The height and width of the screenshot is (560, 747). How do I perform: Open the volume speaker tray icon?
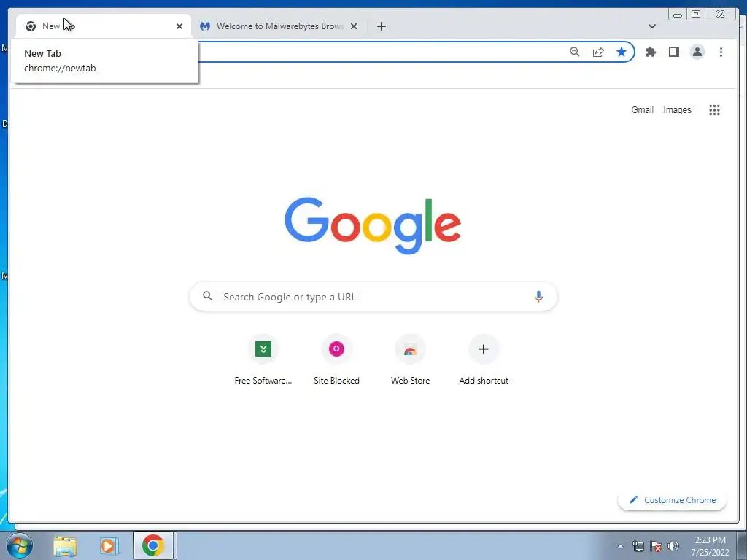click(x=673, y=546)
